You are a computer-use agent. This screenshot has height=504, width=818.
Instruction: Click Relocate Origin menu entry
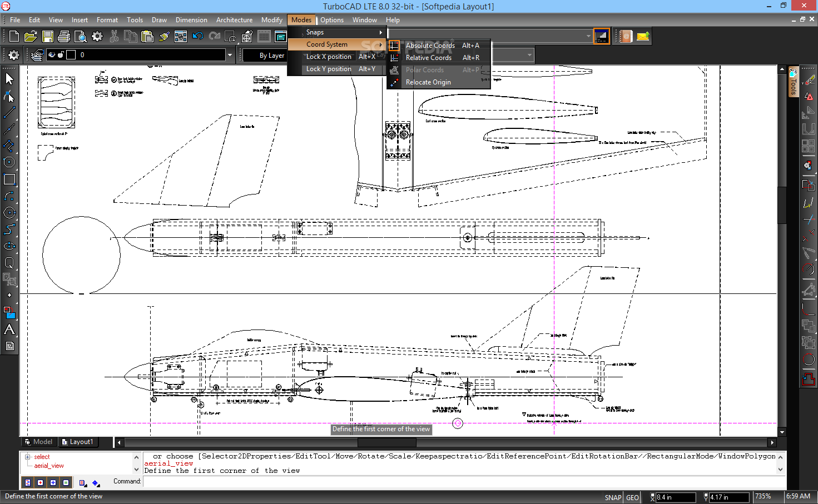tap(439, 82)
